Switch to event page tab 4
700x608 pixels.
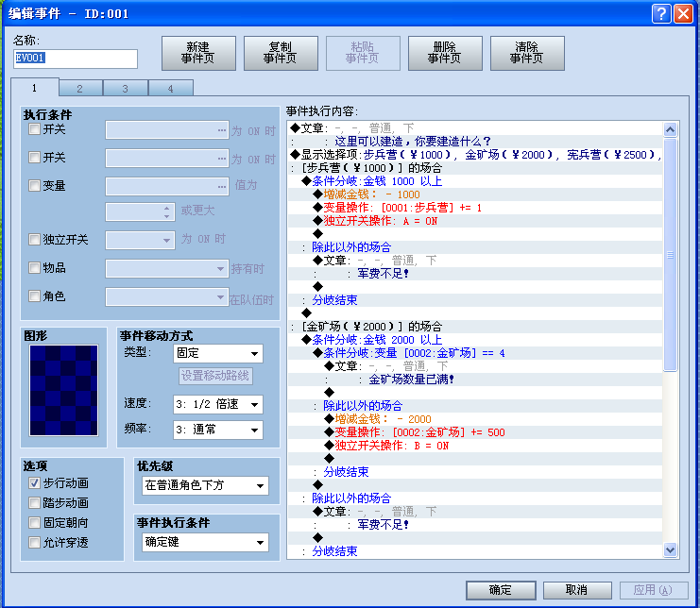tap(171, 89)
